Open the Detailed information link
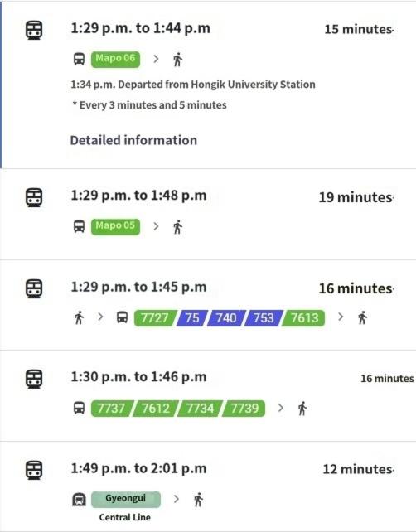Screen dimensions: 416x532 133,140
